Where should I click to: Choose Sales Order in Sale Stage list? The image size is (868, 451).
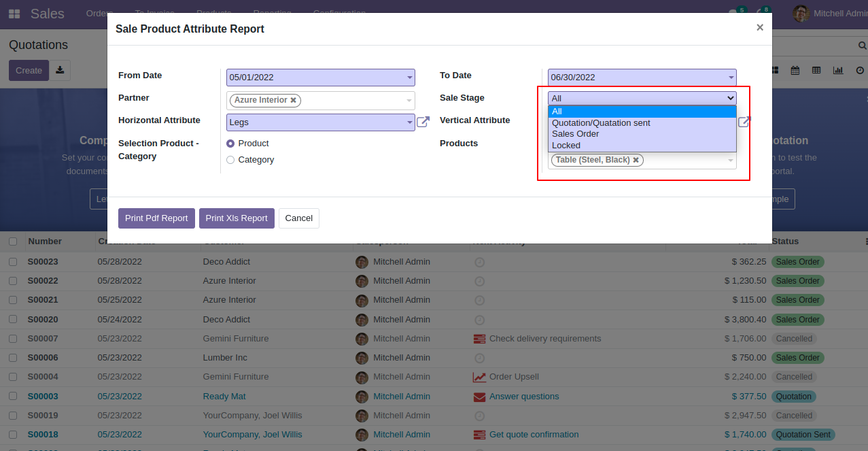coord(575,134)
